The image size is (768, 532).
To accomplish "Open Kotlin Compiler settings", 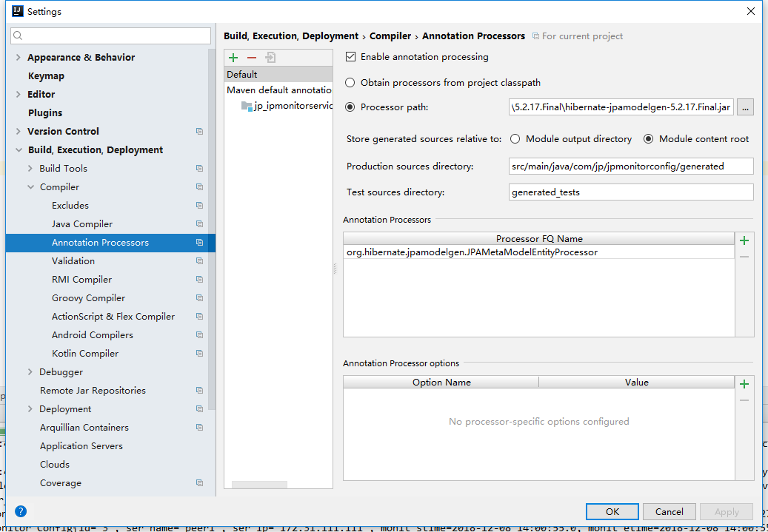I will [x=85, y=354].
